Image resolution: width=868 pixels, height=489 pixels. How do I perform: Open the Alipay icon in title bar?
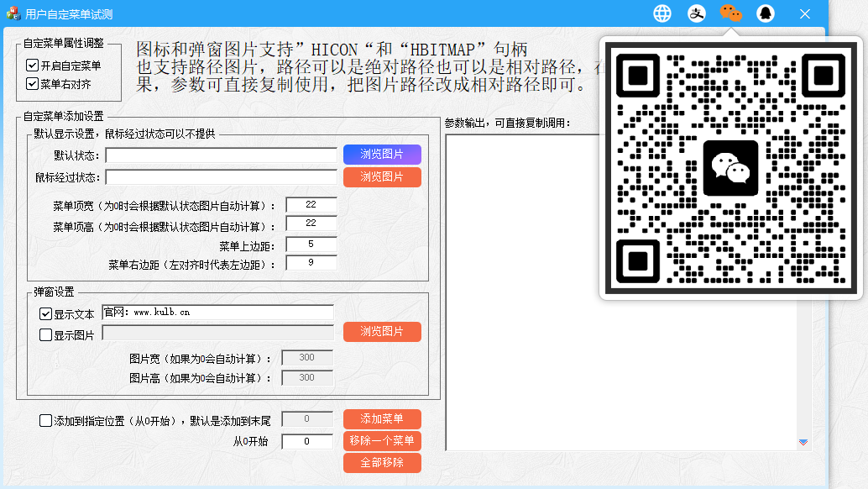697,13
